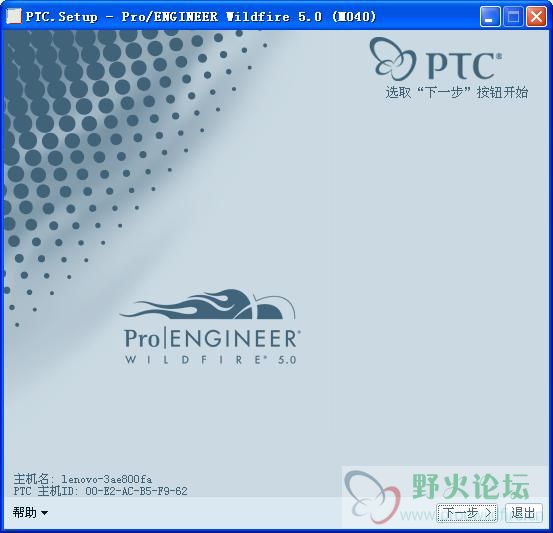Click the PTC host ID 00-E2-AC-B5-F9-62
Screen dimensions: 553x533
(x=136, y=491)
